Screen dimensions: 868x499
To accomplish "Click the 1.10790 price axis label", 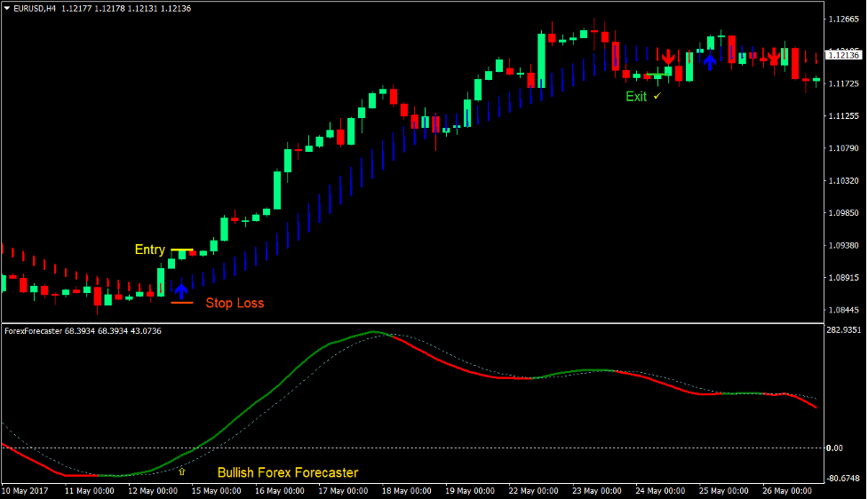I will pos(844,148).
